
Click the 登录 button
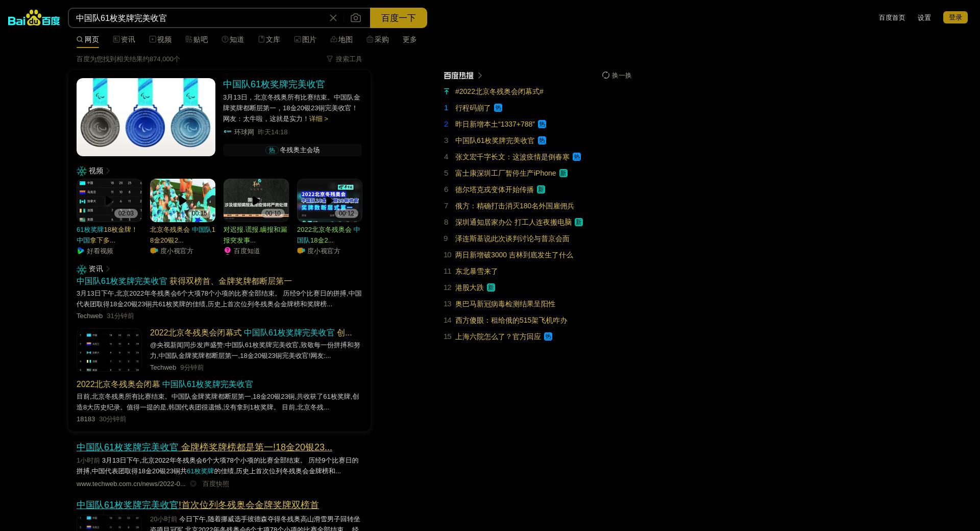click(x=955, y=17)
